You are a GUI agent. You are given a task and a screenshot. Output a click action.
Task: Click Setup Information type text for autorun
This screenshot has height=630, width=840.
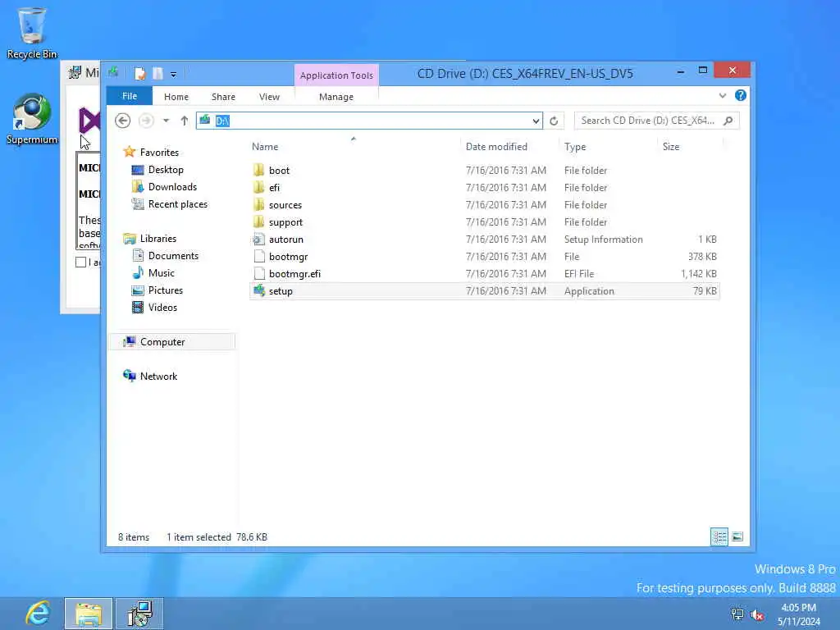point(603,240)
